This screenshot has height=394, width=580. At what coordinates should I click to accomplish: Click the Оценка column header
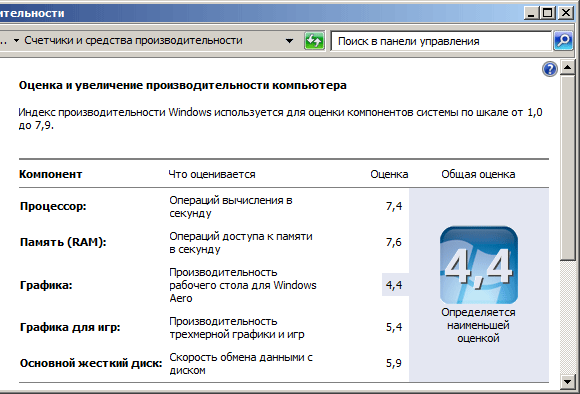click(x=389, y=174)
